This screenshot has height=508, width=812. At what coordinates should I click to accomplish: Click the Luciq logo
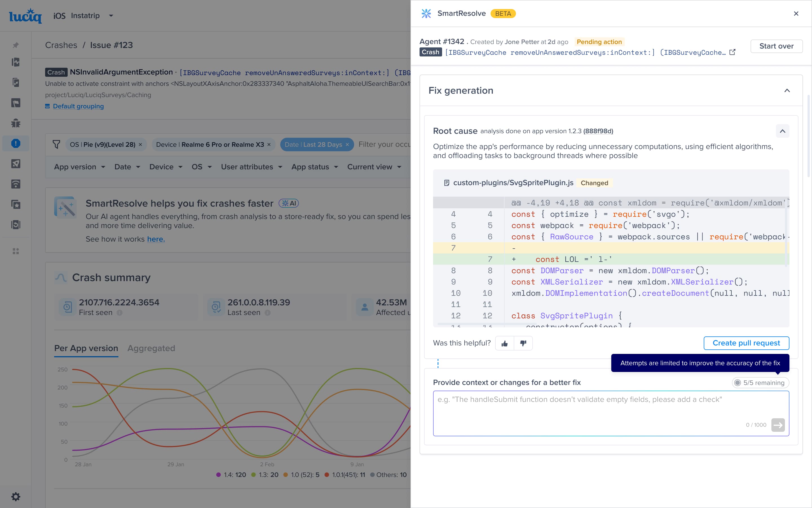click(x=25, y=16)
